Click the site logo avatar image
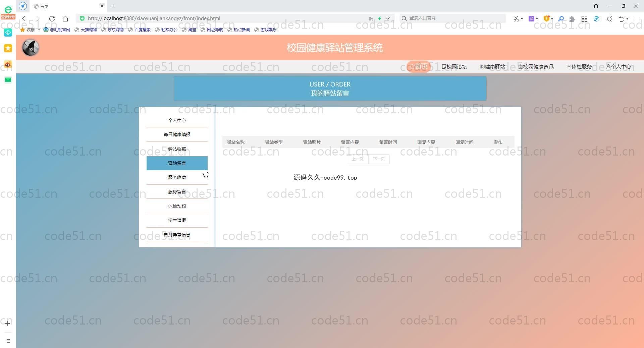Screen dimensions: 644x348 tap(31, 48)
